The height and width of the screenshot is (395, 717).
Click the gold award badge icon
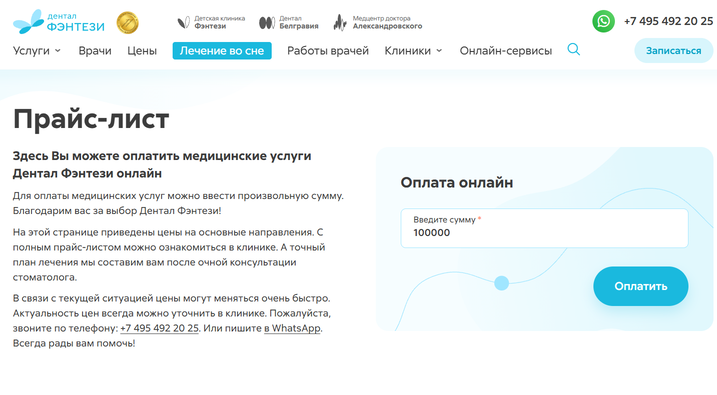[128, 22]
